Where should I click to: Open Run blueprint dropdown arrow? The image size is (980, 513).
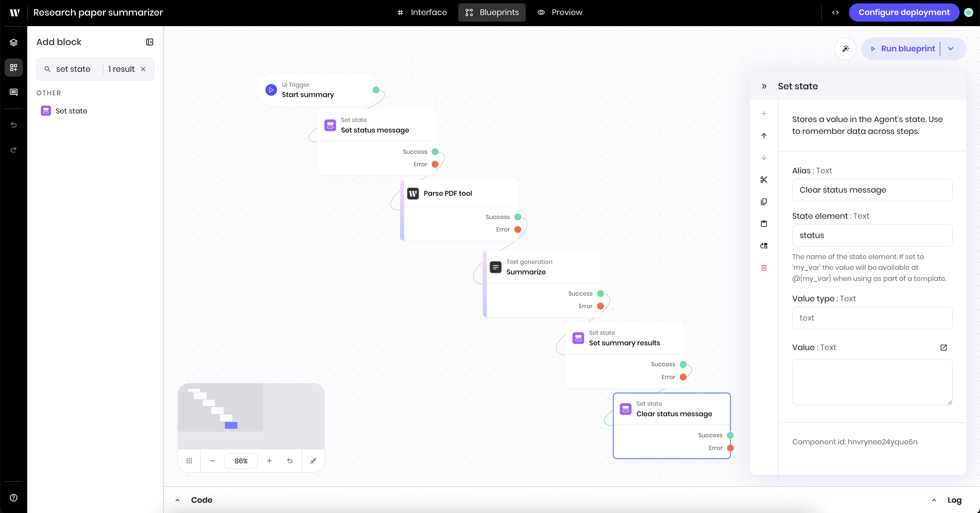[x=951, y=49]
